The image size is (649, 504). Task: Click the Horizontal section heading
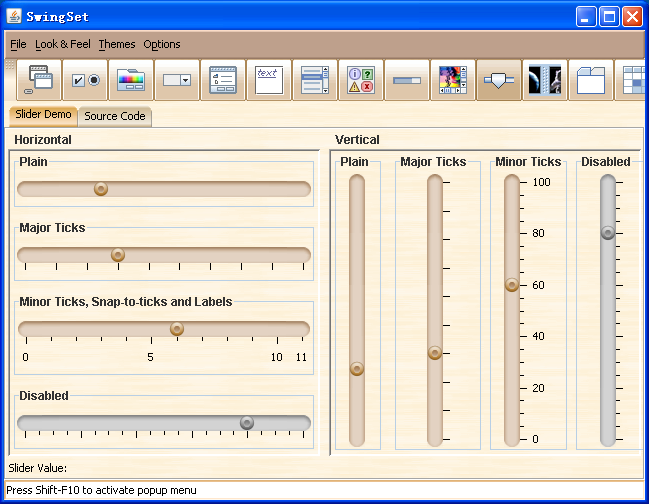click(x=43, y=140)
